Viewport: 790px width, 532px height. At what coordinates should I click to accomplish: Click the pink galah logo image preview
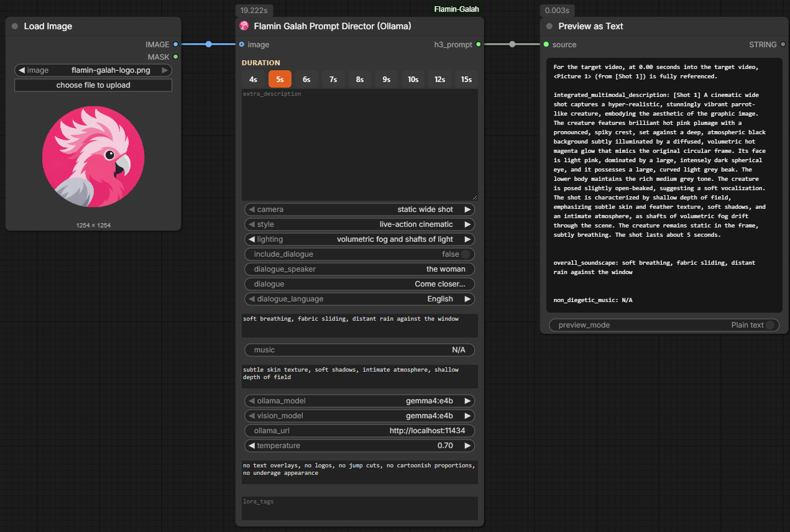pyautogui.click(x=93, y=157)
